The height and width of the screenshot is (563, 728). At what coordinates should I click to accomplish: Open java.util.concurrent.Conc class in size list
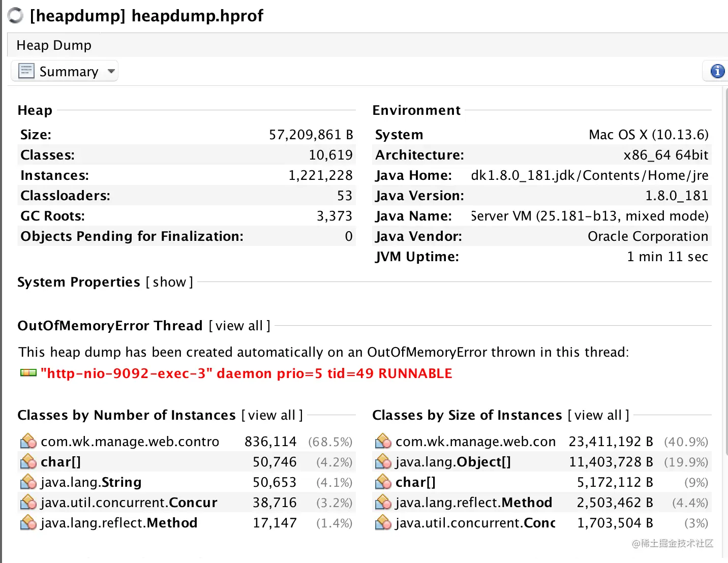pyautogui.click(x=475, y=523)
